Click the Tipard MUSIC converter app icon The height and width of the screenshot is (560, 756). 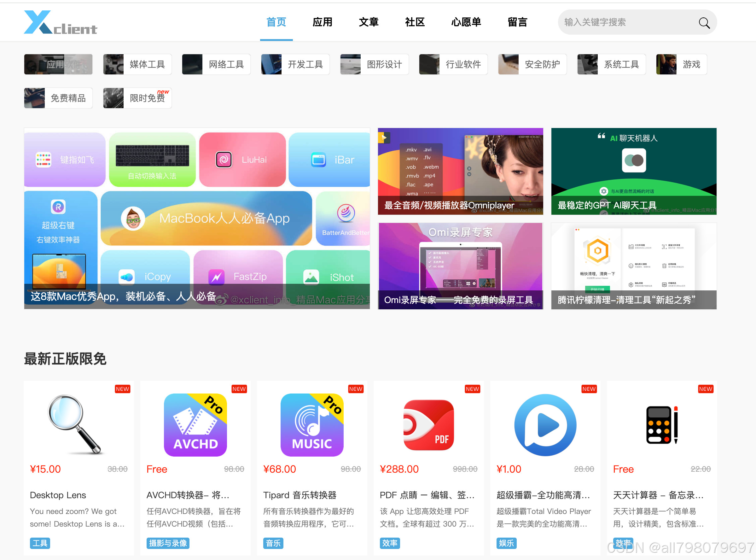[312, 424]
